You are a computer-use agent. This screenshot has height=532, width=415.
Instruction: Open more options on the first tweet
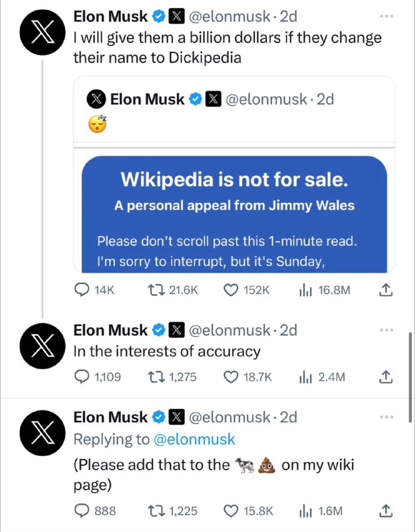pyautogui.click(x=386, y=16)
